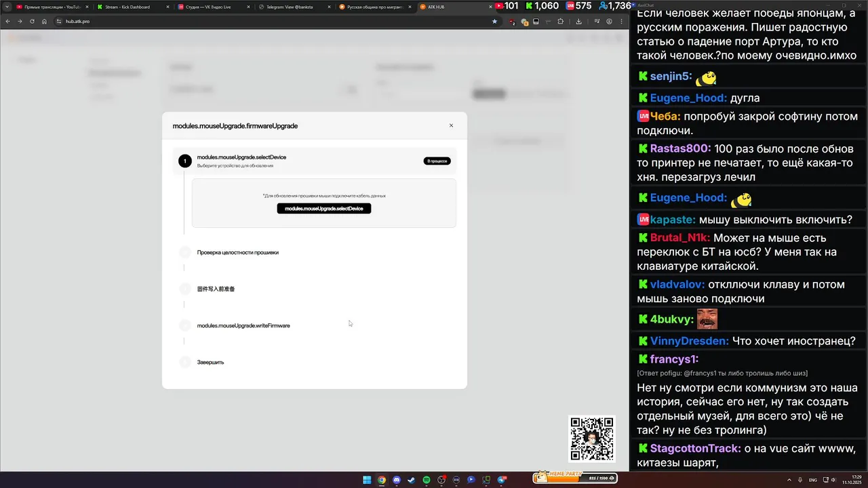The width and height of the screenshot is (868, 488).
Task: Go forward with browser forward arrow
Action: click(20, 22)
